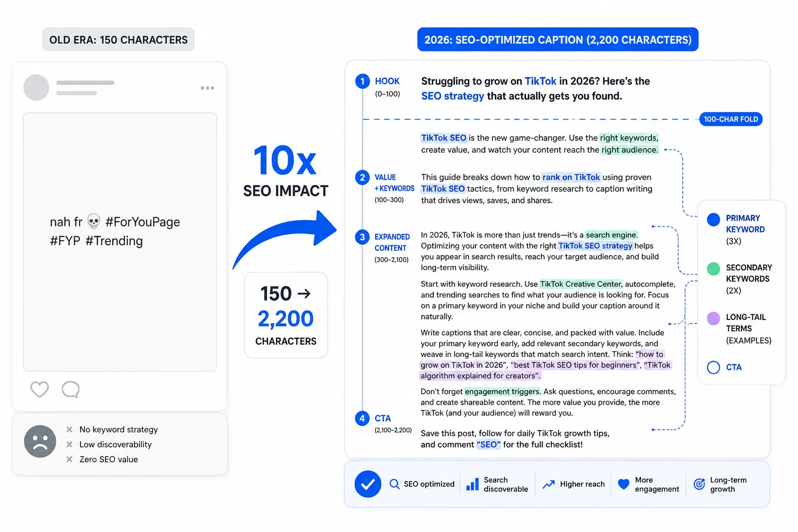798x532 pixels.
Task: Click the 2026: SEO-OPTIMIZED CAPTION header badge
Action: [558, 39]
